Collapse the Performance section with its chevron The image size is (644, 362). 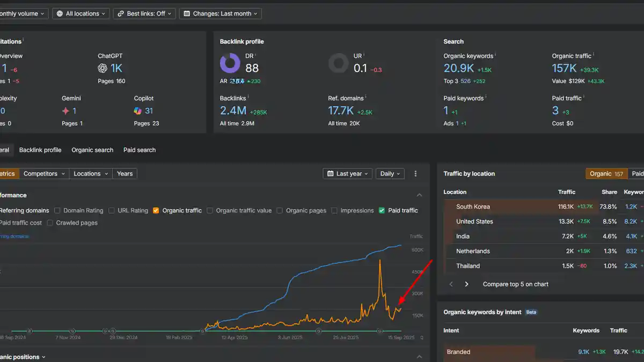pos(419,195)
